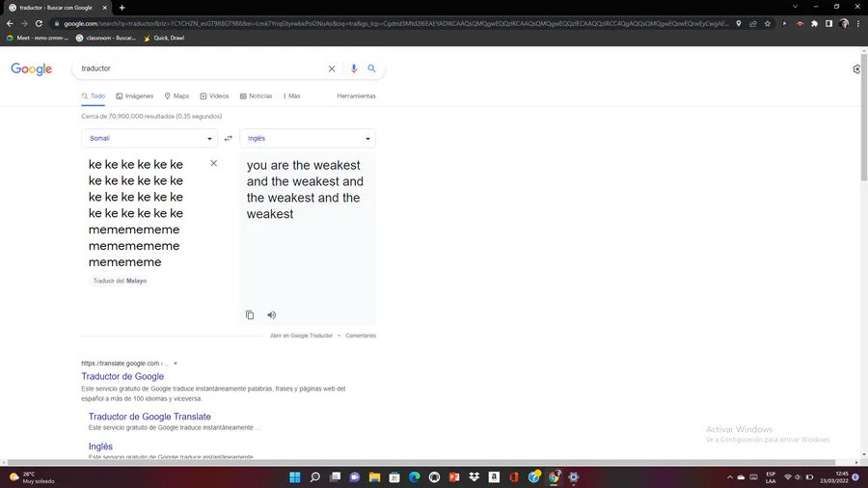Open the Chrome profile avatar
868x488 pixels.
click(x=844, y=24)
